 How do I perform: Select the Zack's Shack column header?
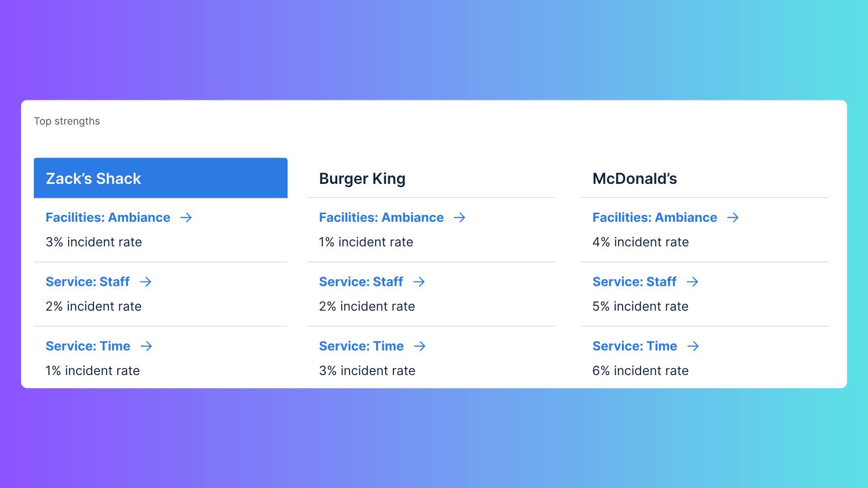tap(160, 178)
